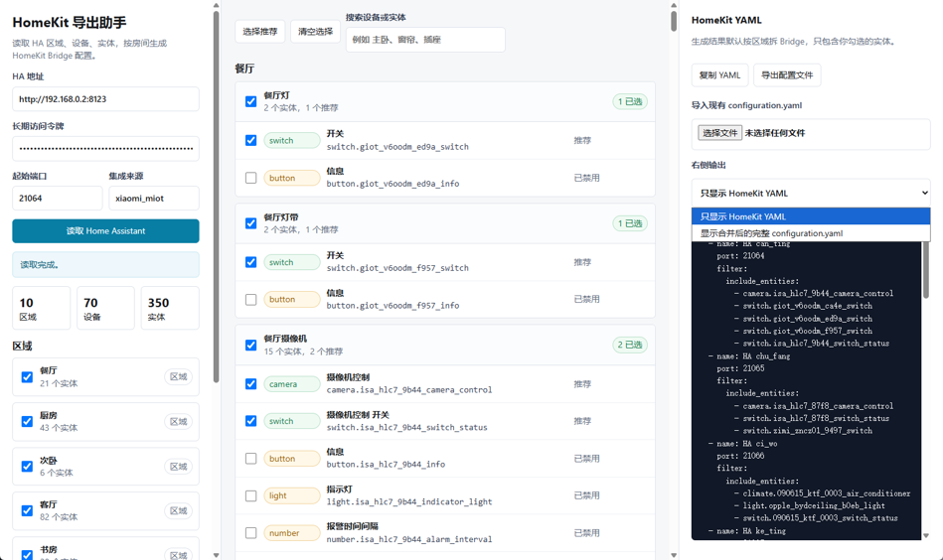The image size is (943, 560).
Task: Click the number tag for alarm_interval entity
Action: pyautogui.click(x=292, y=533)
